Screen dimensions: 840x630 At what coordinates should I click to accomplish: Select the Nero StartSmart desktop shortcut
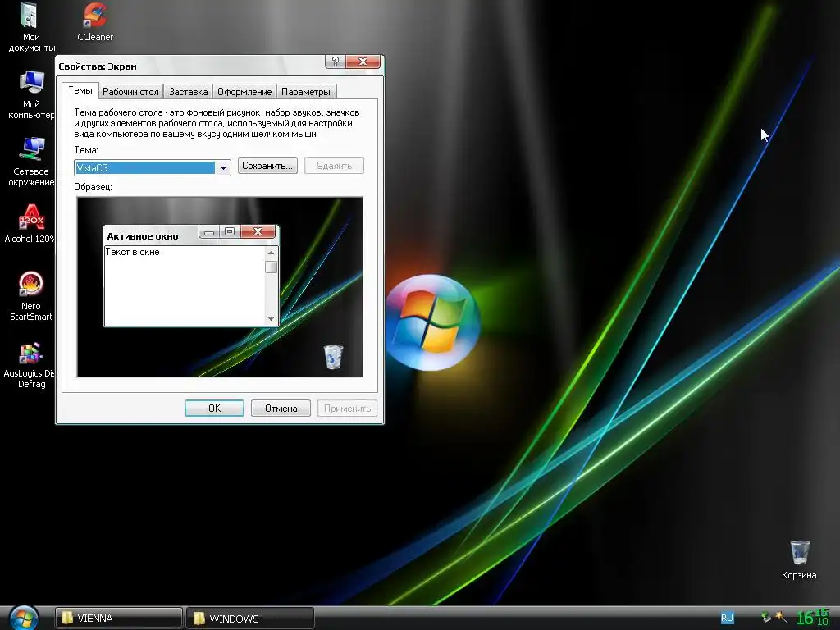pyautogui.click(x=30, y=296)
